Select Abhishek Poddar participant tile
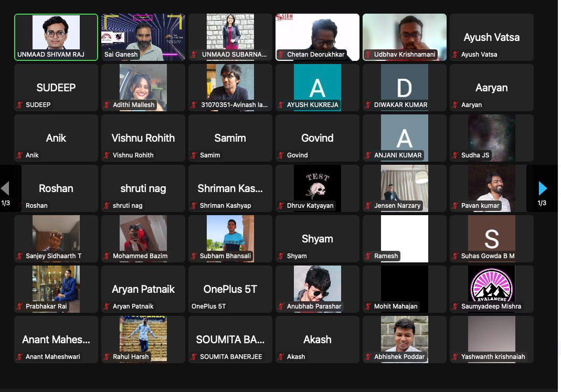 [x=405, y=340]
